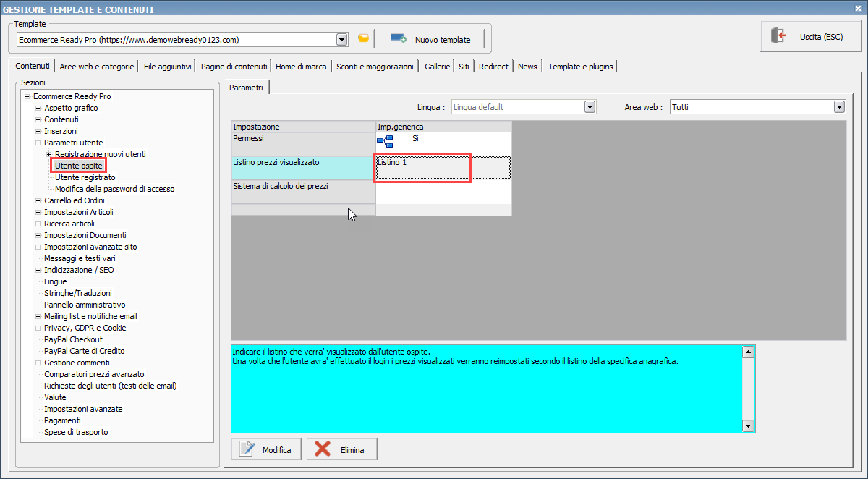This screenshot has width=868, height=479.
Task: Select Spese di trasporto item
Action: [76, 432]
